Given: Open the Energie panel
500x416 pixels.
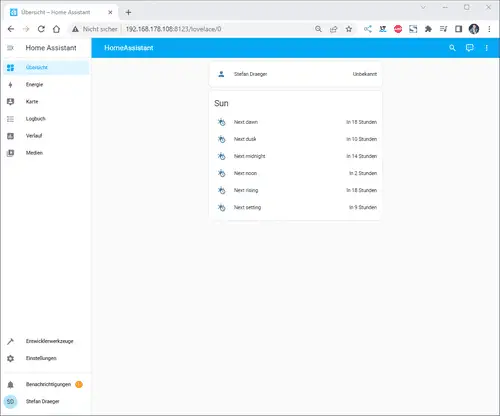Looking at the screenshot, I should [46, 85].
